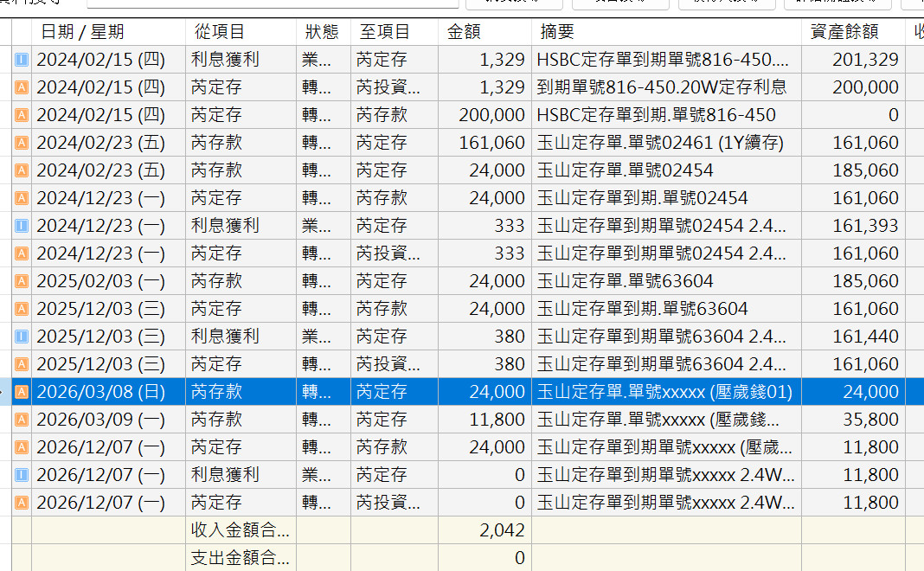Click the blue icon on the 2024/12/23 利息獲利 row
The width and height of the screenshot is (924, 571).
[x=22, y=226]
